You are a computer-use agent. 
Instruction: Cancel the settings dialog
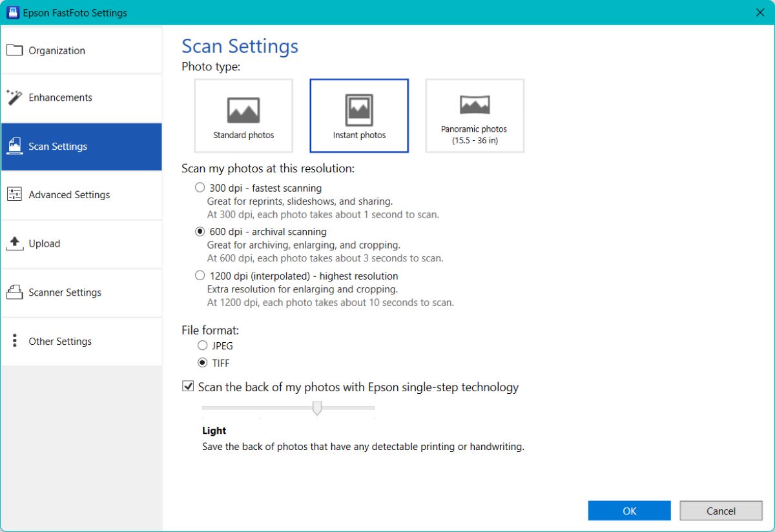tap(721, 511)
